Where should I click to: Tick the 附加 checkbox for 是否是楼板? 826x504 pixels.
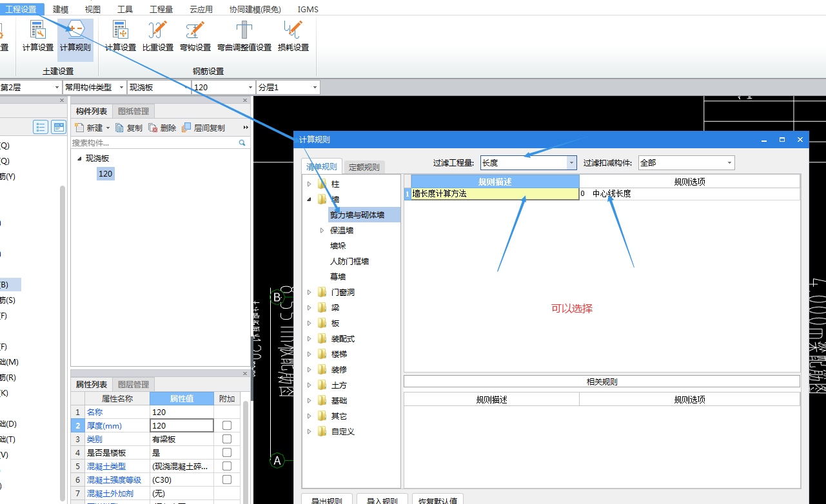tap(227, 452)
